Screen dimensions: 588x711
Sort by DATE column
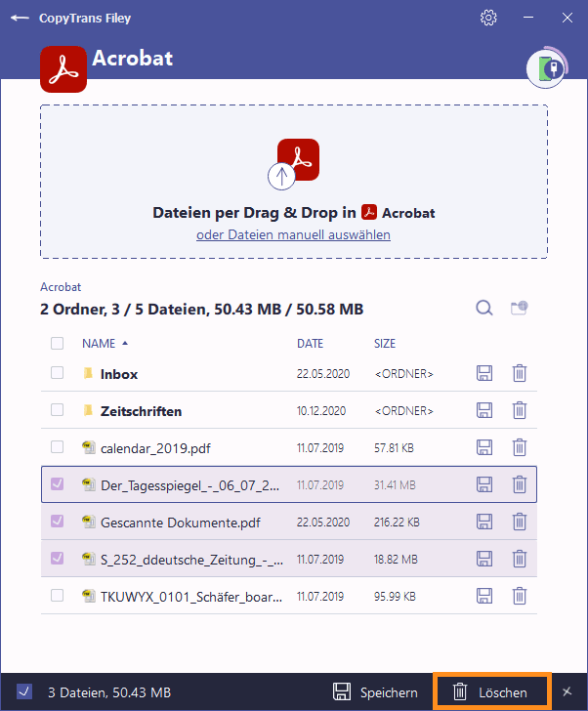click(x=310, y=344)
